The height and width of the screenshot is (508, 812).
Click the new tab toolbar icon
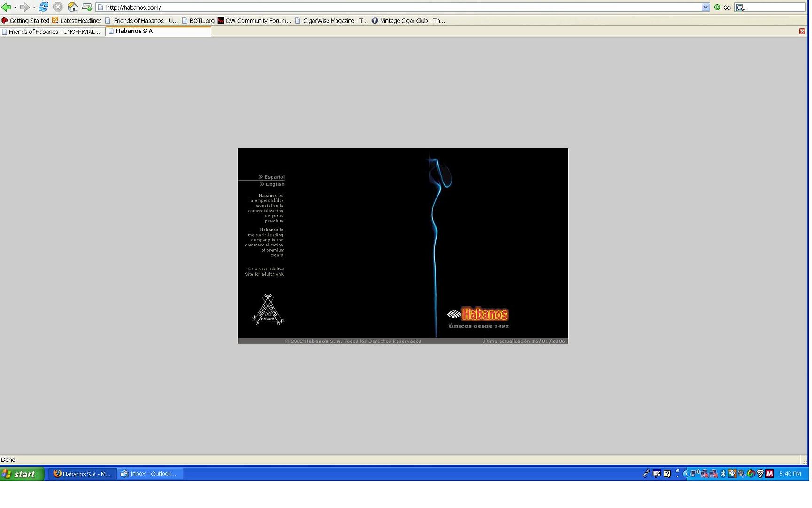(x=87, y=7)
